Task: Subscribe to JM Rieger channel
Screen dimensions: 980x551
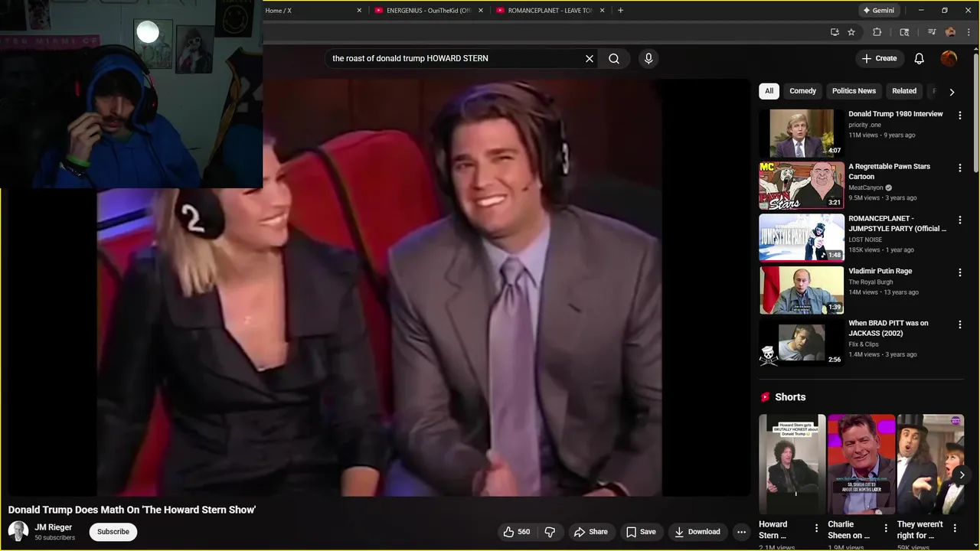Action: click(x=113, y=532)
